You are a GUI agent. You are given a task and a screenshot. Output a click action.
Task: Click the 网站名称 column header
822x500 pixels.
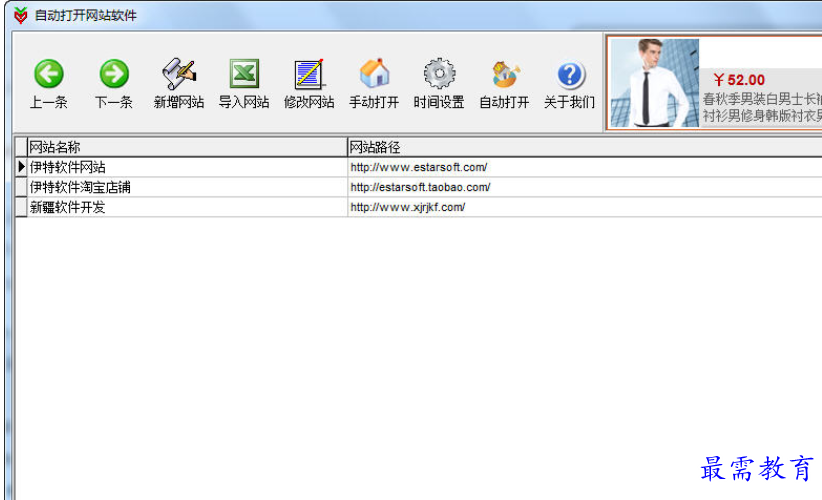coord(187,147)
